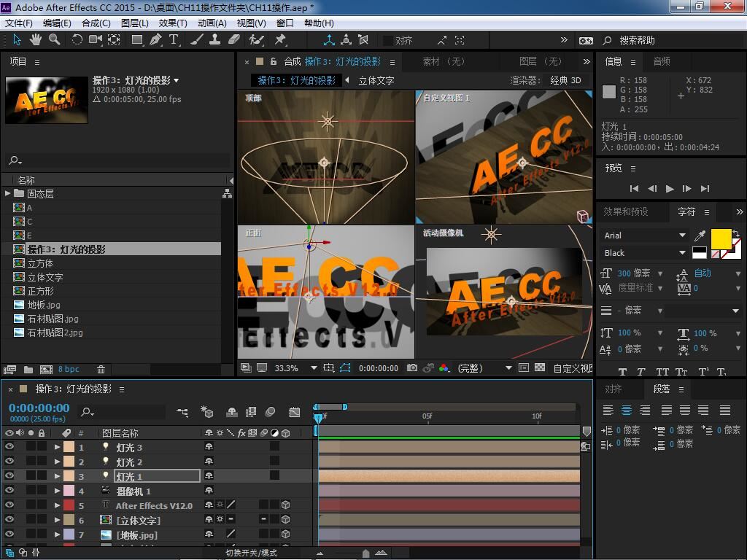
Task: Choose the Local Axis Mode icon
Action: [329, 40]
